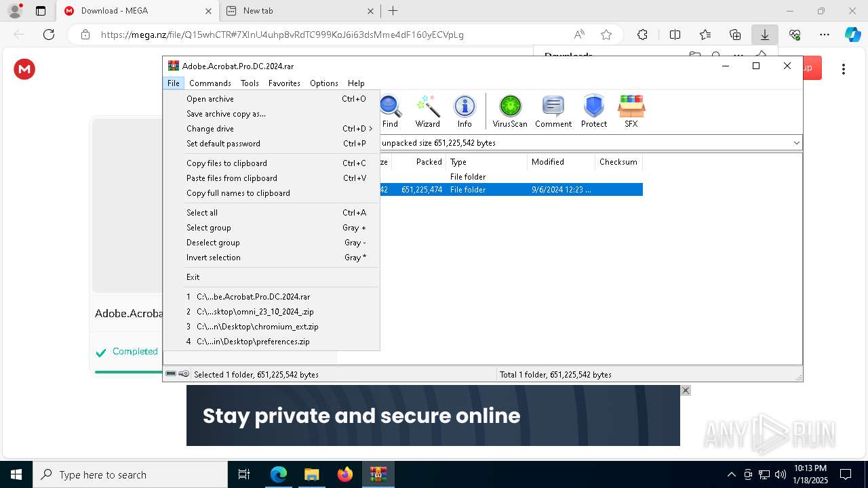Open the notification center

[846, 474]
